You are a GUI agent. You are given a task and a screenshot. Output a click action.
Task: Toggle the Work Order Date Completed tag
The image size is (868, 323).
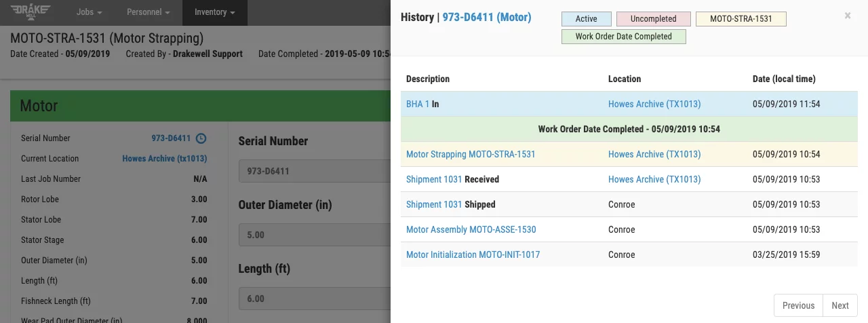click(x=623, y=37)
